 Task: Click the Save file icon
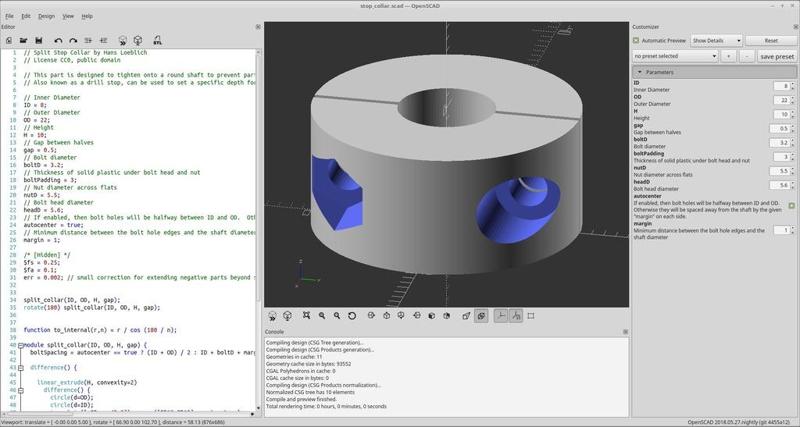(x=36, y=39)
